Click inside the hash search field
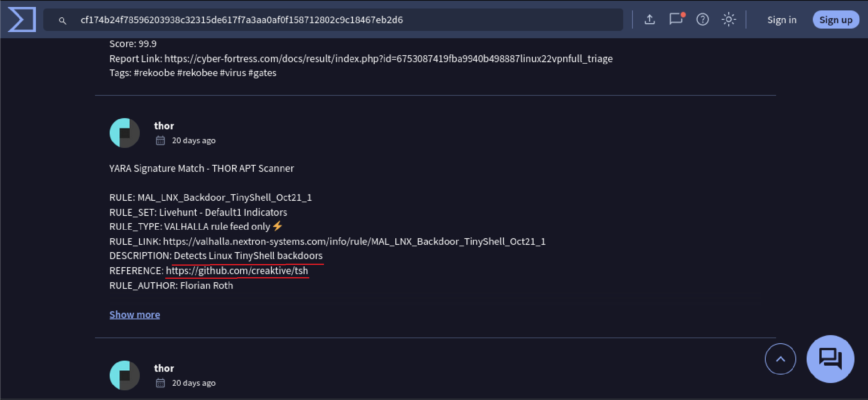Image resolution: width=868 pixels, height=400 pixels. [x=309, y=20]
